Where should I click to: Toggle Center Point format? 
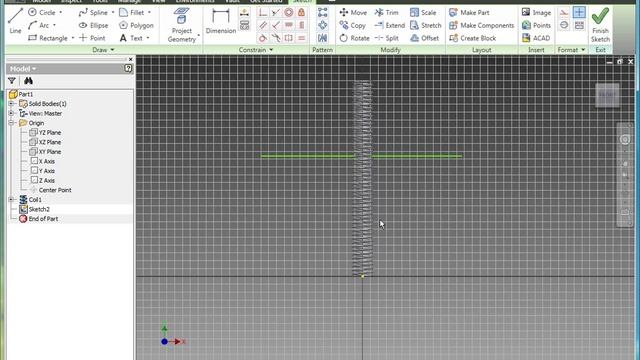[x=579, y=12]
